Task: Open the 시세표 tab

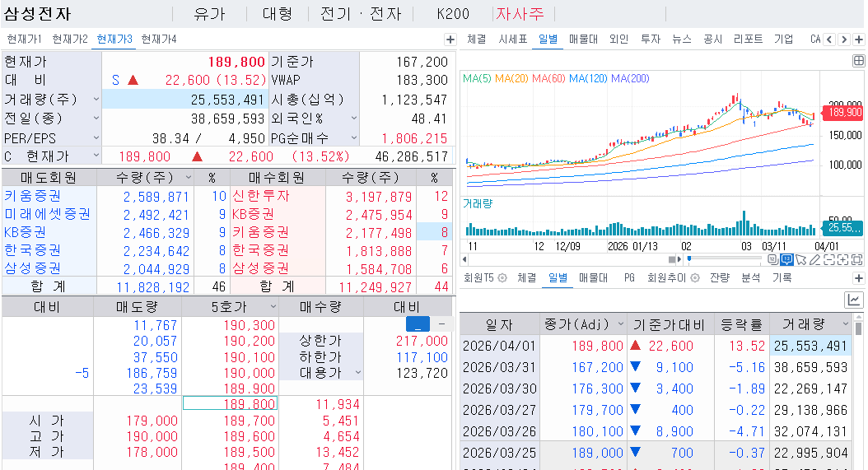Action: 512,40
